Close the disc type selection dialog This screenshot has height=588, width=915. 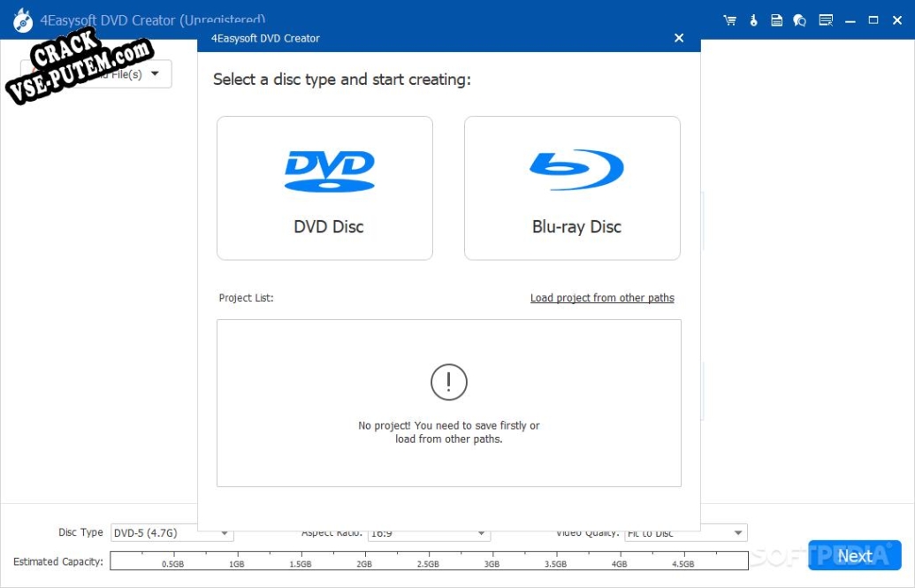[679, 38]
